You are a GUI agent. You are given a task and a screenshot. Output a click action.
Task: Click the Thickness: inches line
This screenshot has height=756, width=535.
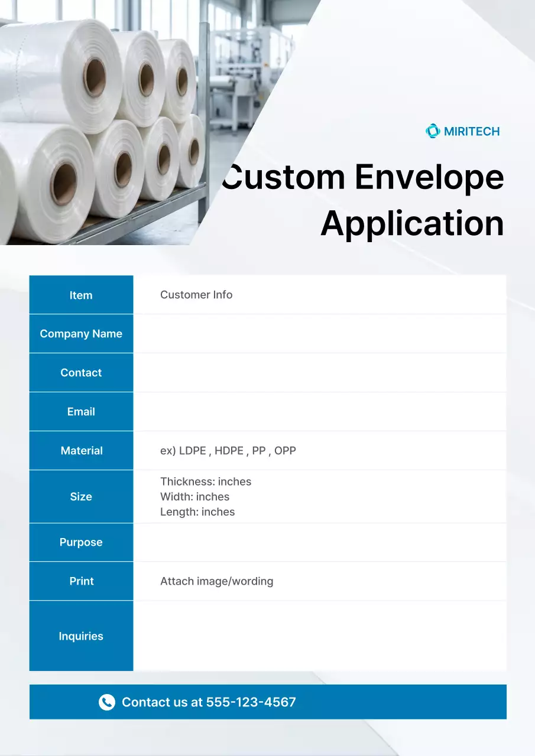click(x=206, y=481)
